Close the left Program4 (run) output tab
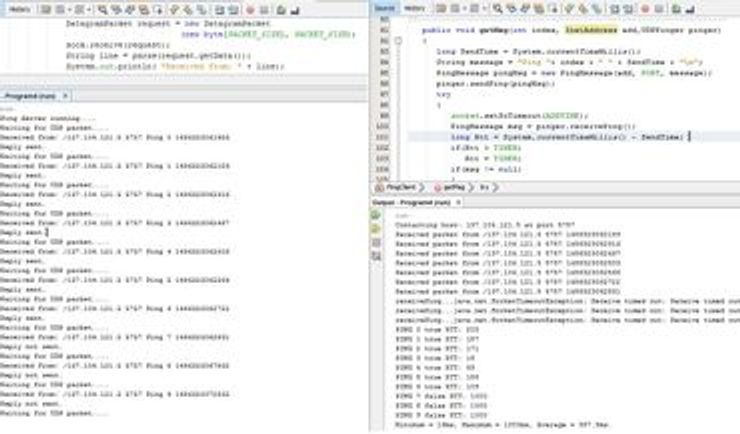740x434 pixels. click(x=66, y=95)
